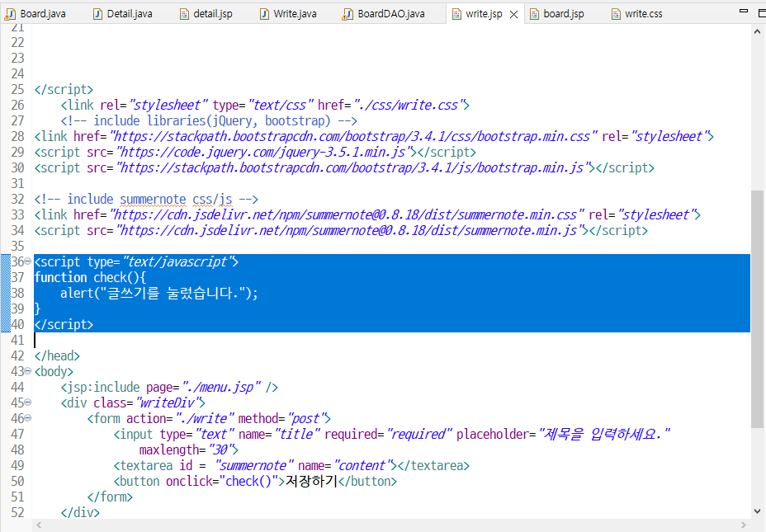Click the horizontal scrollbar right arrow

744,525
